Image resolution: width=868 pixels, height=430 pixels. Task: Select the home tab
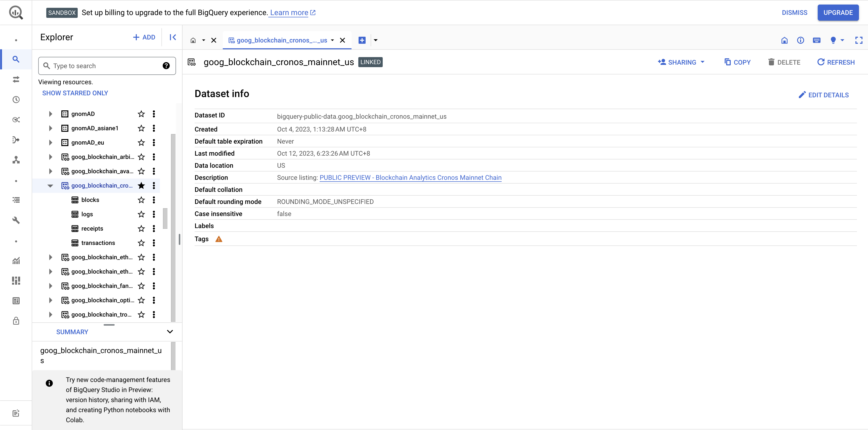pos(193,40)
